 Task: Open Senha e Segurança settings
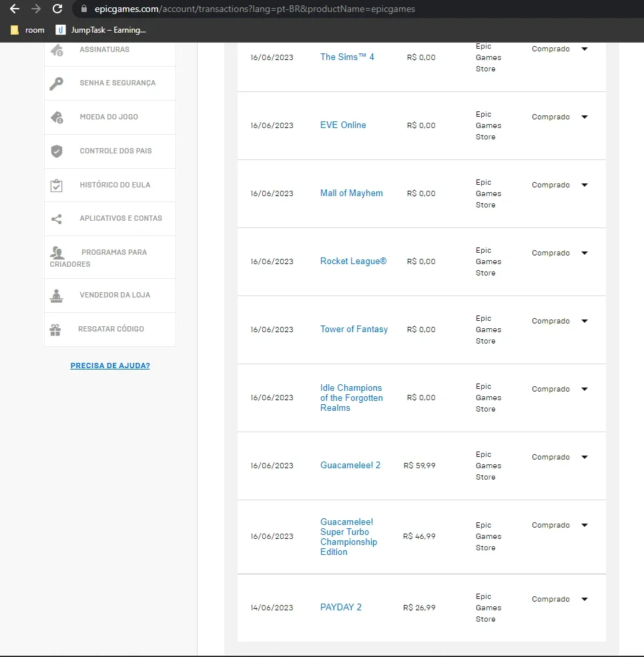[110, 83]
